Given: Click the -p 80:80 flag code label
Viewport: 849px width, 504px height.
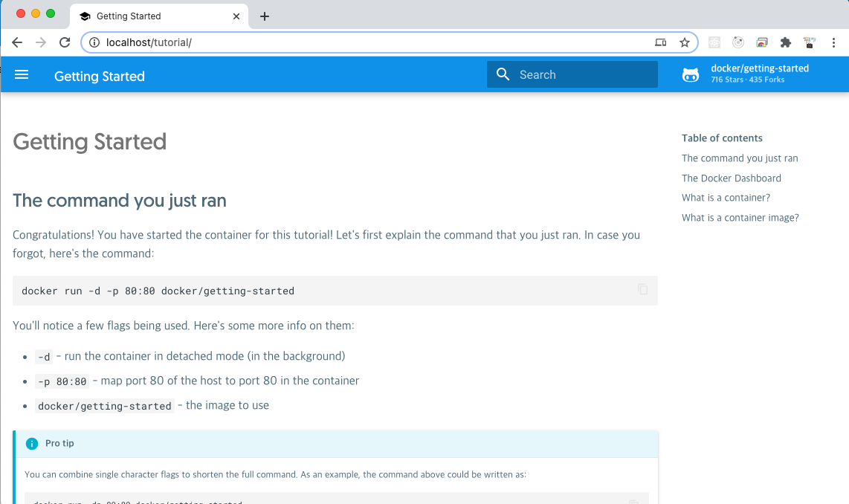Looking at the screenshot, I should click(62, 381).
